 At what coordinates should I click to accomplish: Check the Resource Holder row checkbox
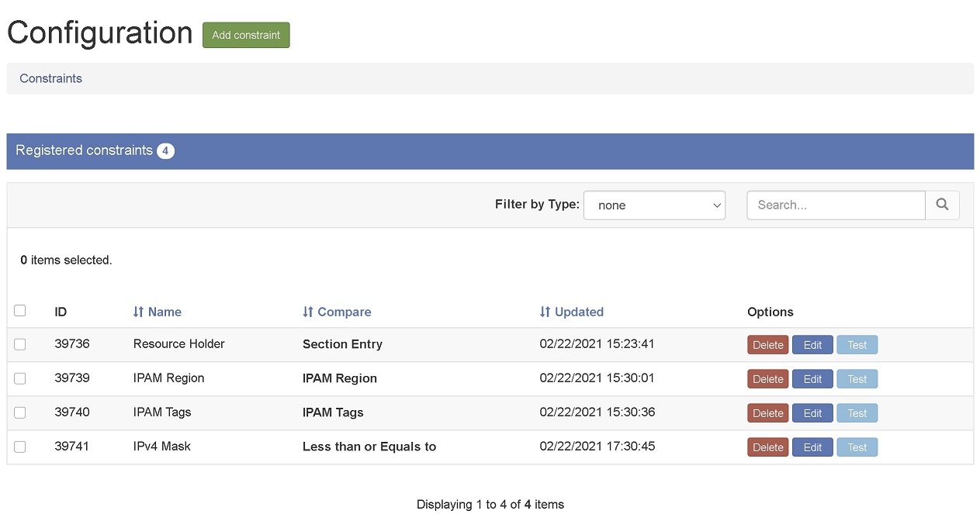(x=20, y=344)
